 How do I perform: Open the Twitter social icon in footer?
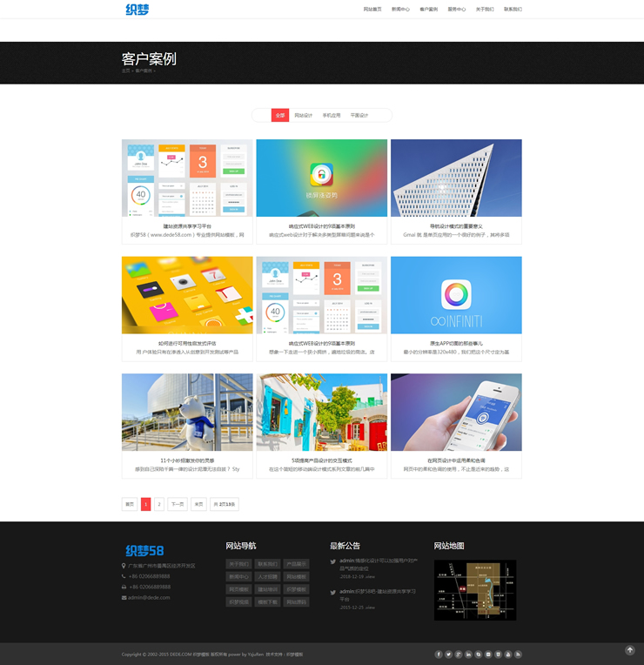coord(448,654)
